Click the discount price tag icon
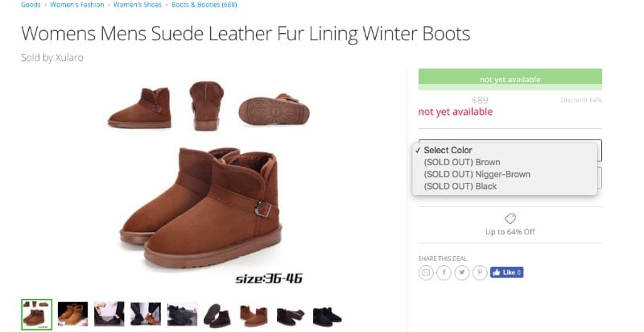Viewport: 644px width, 332px height. click(510, 218)
